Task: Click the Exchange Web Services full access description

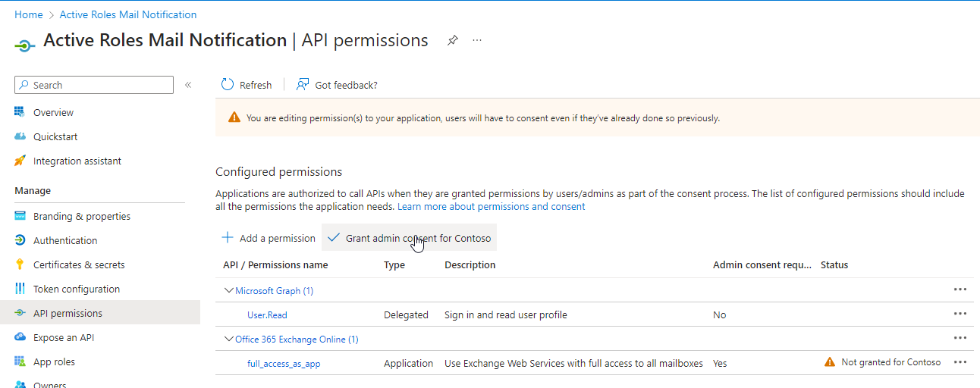Action: pos(573,363)
